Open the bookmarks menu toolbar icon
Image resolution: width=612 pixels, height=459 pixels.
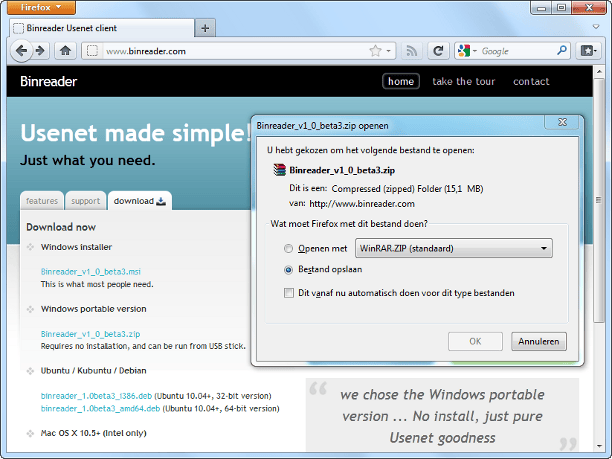[587, 51]
